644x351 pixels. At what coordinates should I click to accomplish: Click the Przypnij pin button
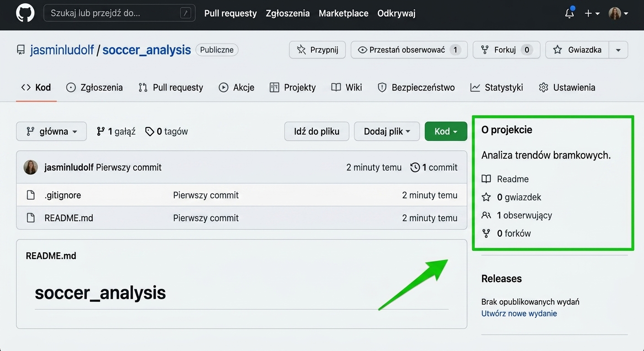coord(317,50)
